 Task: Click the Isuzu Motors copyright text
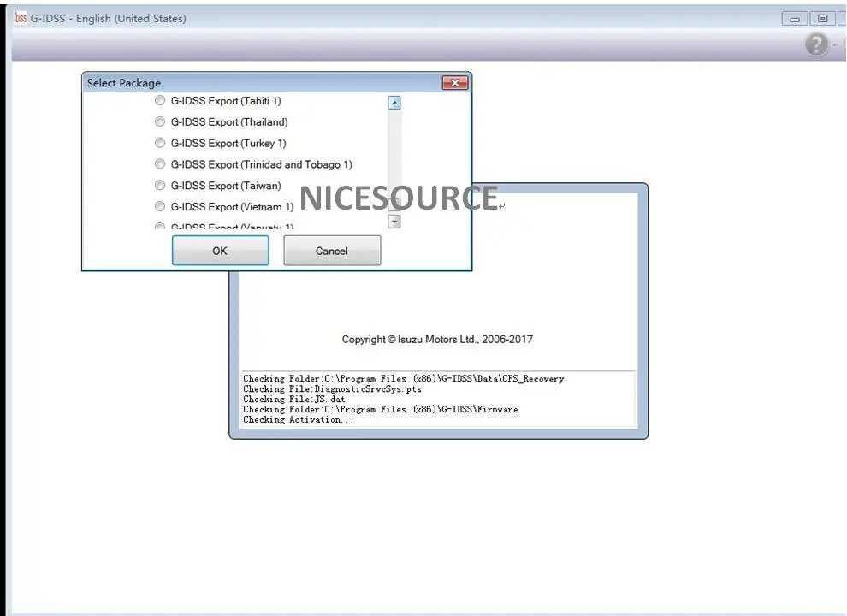point(437,340)
